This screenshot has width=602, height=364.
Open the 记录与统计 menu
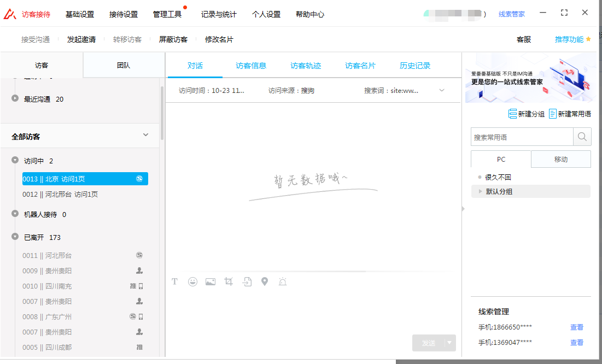coord(219,14)
